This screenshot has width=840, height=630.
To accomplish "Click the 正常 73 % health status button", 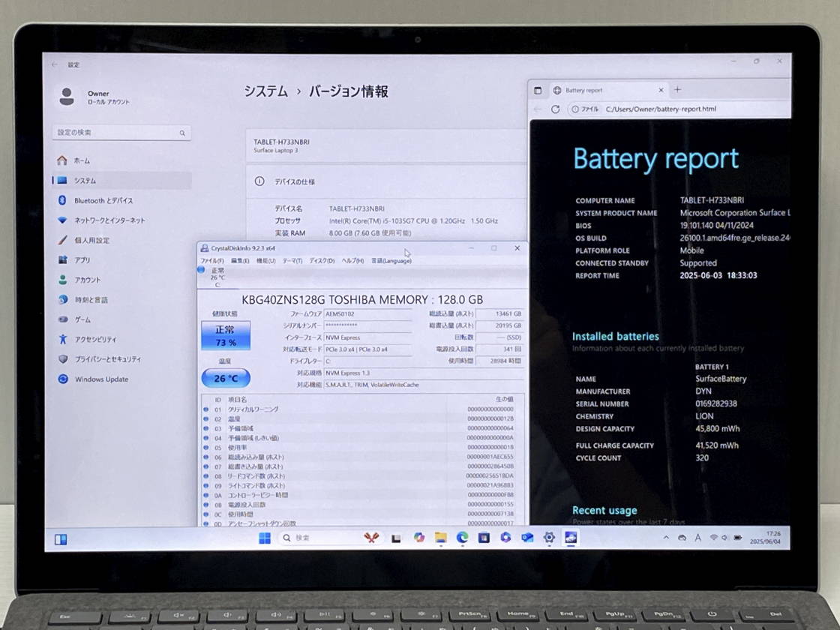I will click(x=226, y=335).
